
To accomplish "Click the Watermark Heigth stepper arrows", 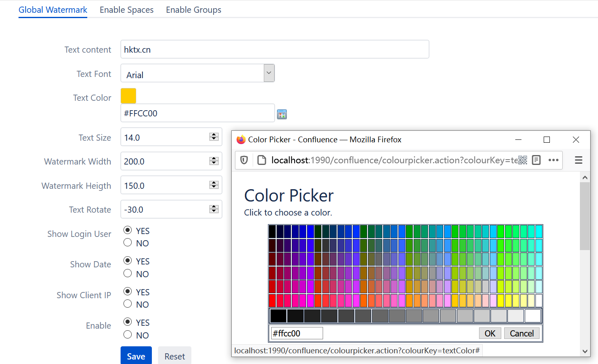I will click(214, 185).
